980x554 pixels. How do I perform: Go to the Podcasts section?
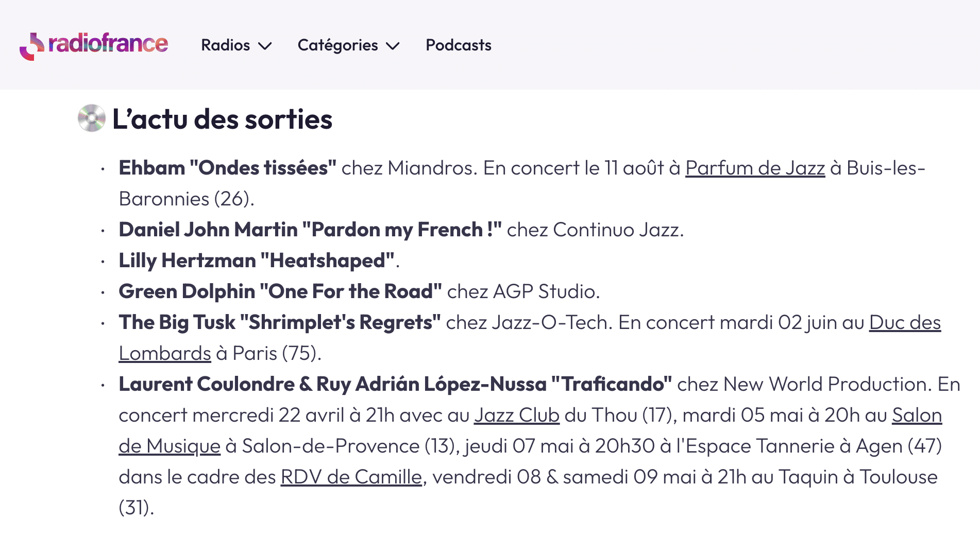click(459, 45)
